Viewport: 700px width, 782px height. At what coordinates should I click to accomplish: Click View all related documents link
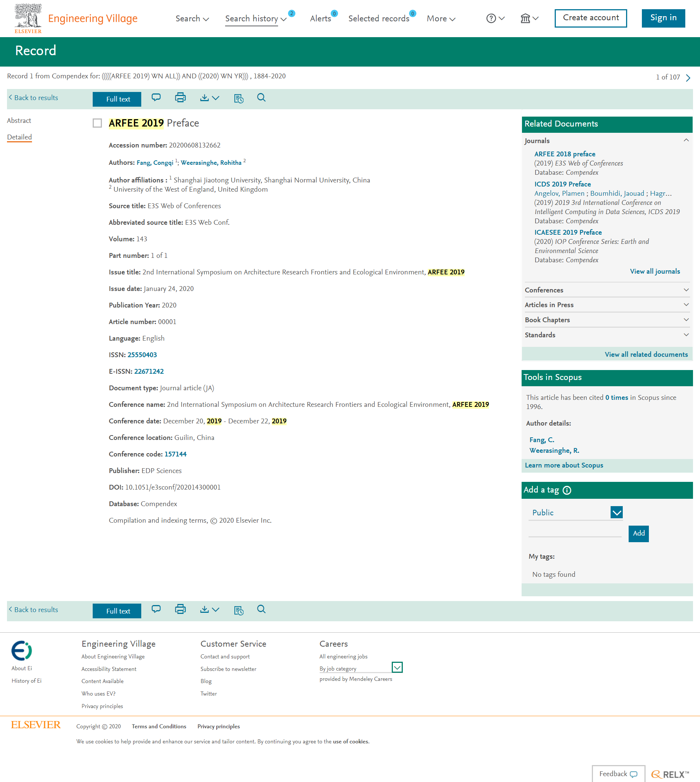pyautogui.click(x=646, y=354)
